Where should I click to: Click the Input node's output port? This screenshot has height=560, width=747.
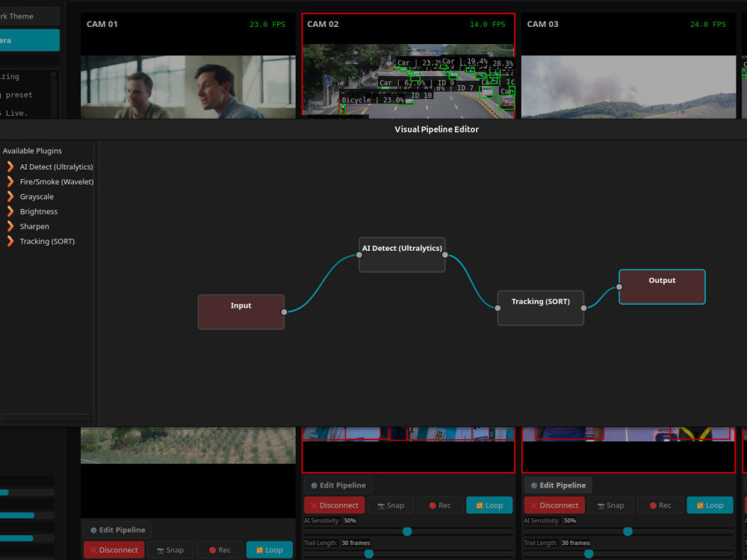point(285,312)
